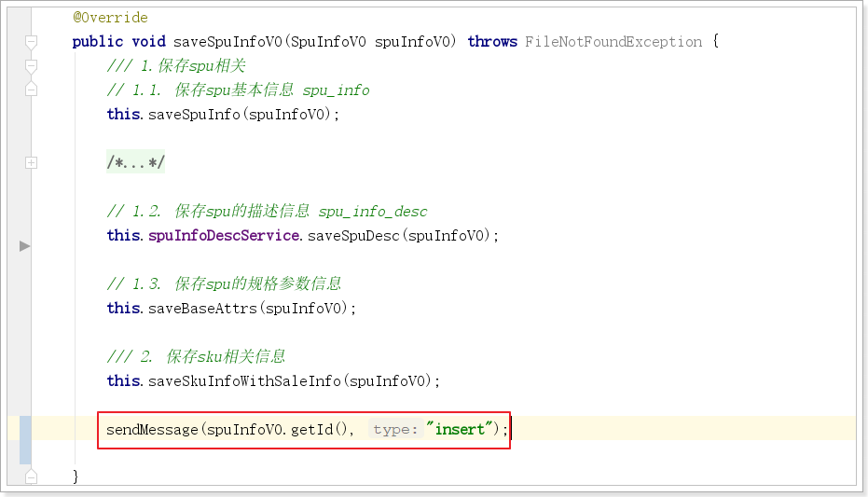Screen dimensions: 868x497
Task: Click the saveSpuInfo method call
Action: pos(194,115)
